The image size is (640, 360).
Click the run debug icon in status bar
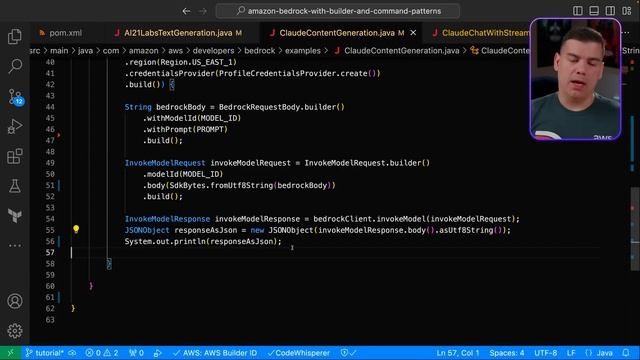[x=158, y=353]
